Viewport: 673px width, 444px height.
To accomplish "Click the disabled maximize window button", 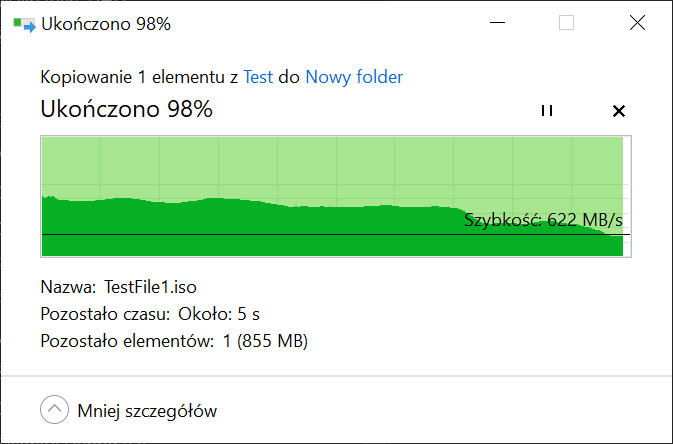I will [566, 23].
